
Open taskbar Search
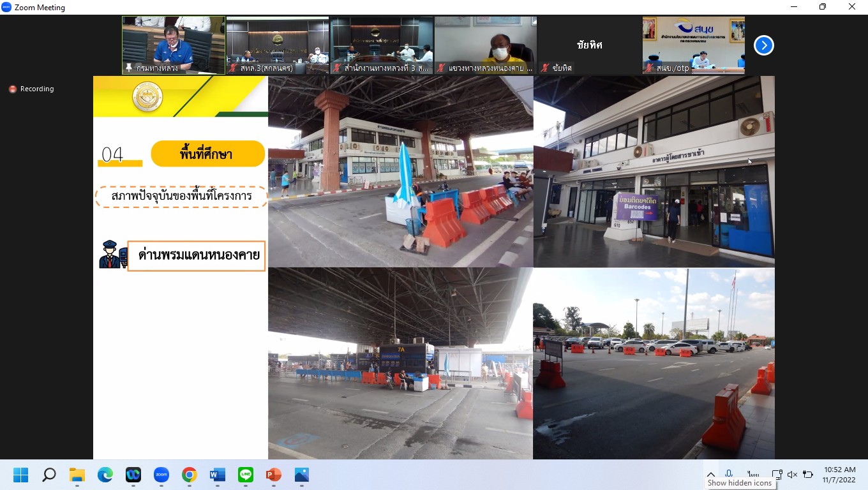(49, 475)
